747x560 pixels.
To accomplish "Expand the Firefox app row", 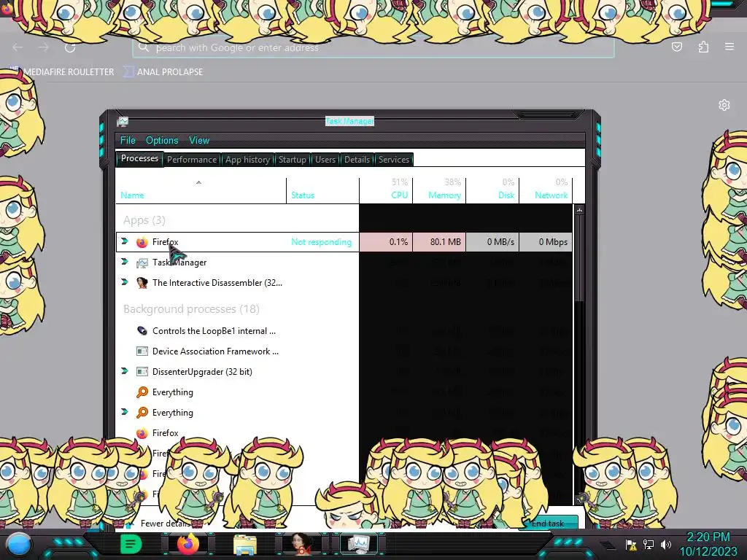I will 125,241.
